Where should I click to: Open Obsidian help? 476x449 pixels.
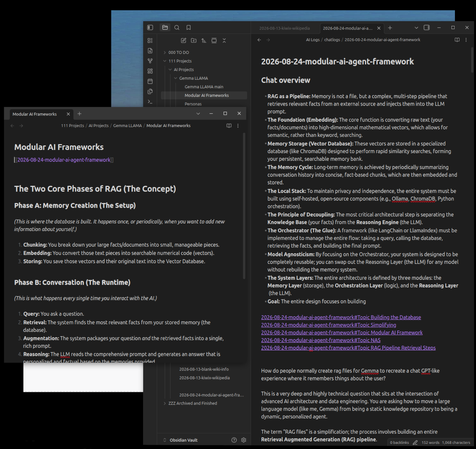coord(234,440)
